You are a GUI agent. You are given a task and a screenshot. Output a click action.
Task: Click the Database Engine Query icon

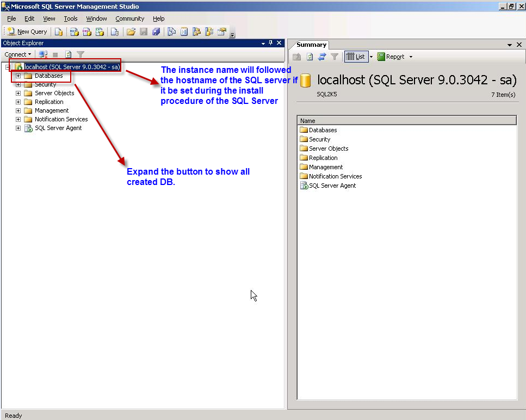59,32
